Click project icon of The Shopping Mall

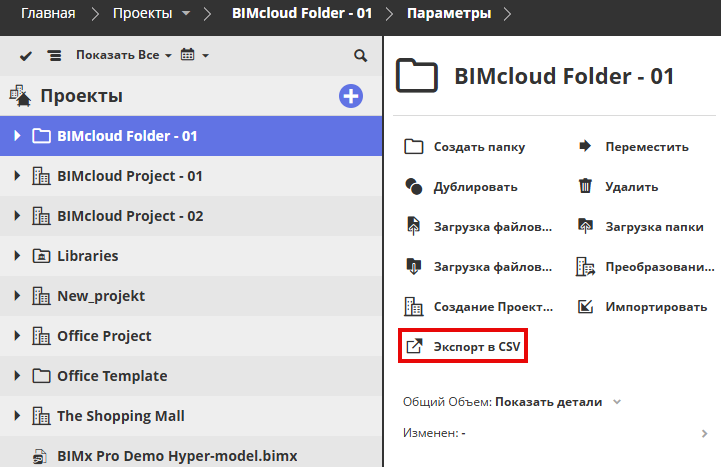coord(41,416)
